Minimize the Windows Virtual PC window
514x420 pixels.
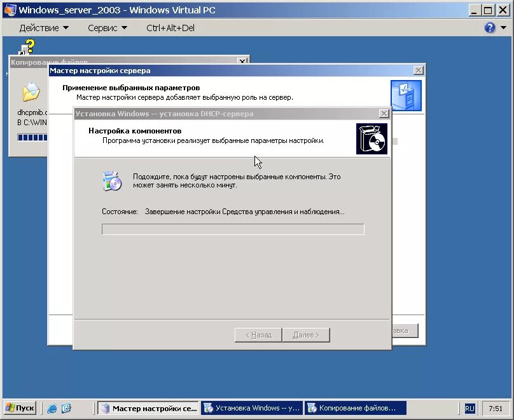pos(473,10)
